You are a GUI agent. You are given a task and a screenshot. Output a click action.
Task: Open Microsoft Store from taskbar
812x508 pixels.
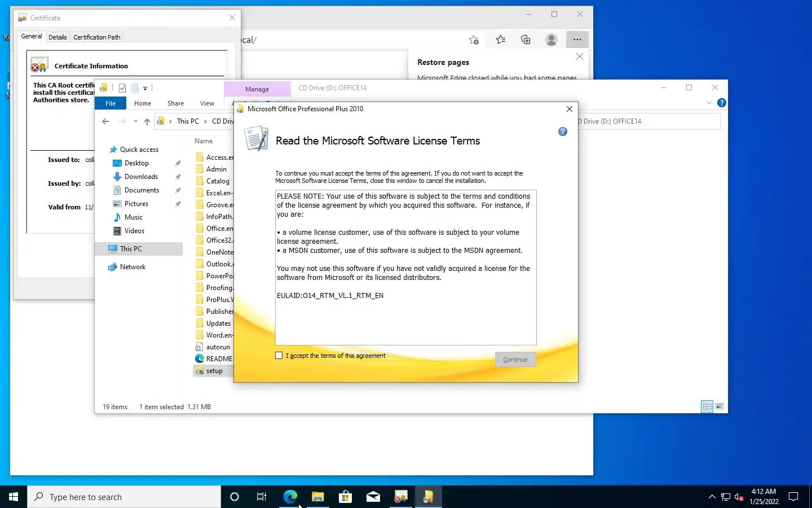coord(345,497)
